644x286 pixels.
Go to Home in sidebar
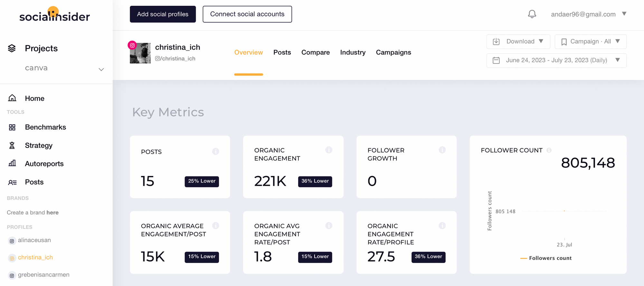click(x=35, y=98)
